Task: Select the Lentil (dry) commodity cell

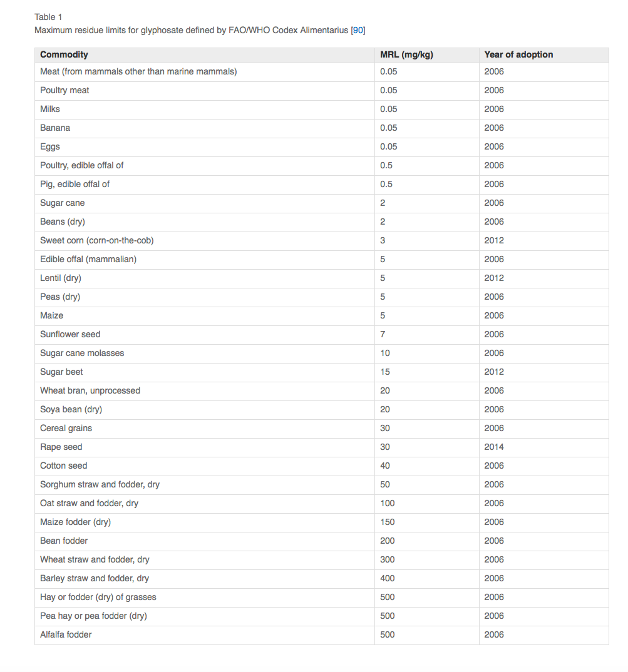Action: point(61,278)
